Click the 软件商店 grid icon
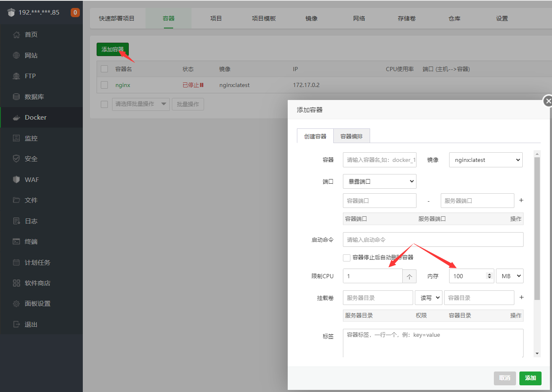Screen dimensions: 552x392 16,283
